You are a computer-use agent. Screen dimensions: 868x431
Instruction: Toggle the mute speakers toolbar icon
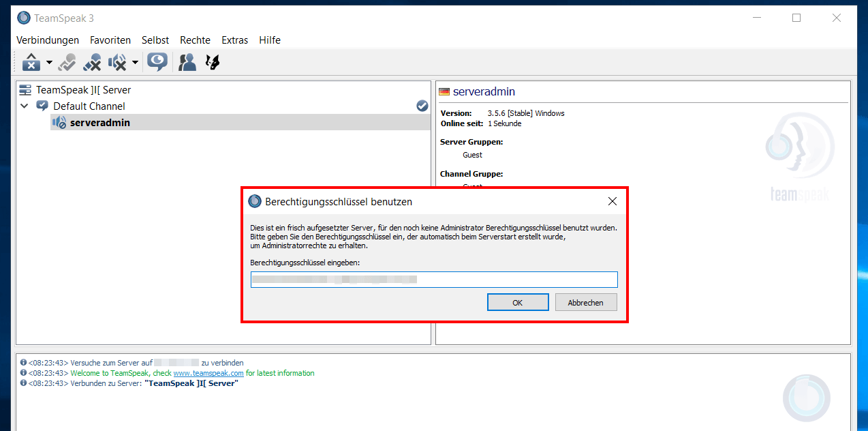[x=118, y=63]
